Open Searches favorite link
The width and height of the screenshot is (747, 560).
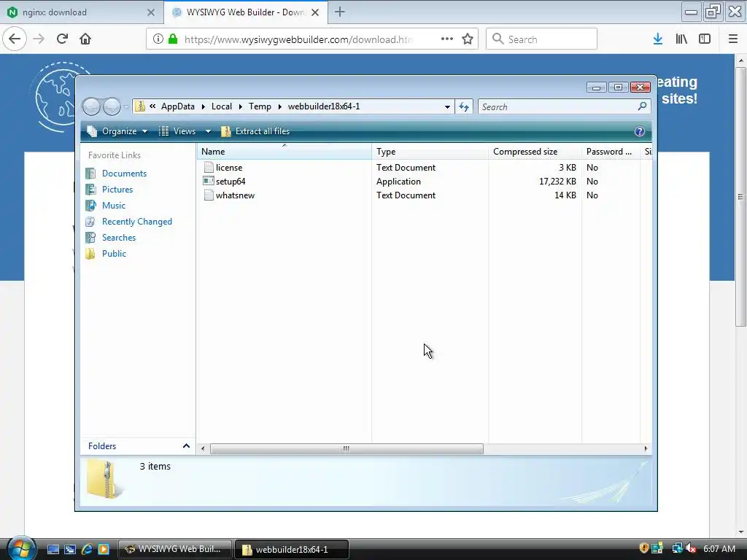point(119,238)
